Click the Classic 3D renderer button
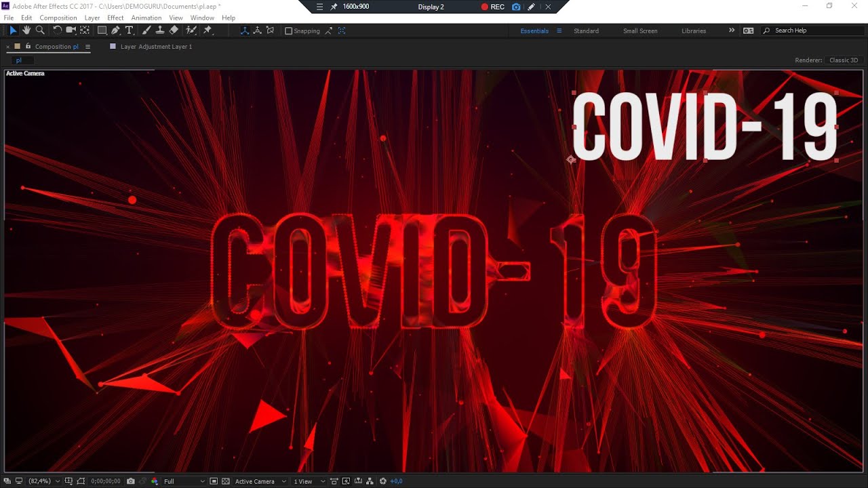 tap(844, 60)
